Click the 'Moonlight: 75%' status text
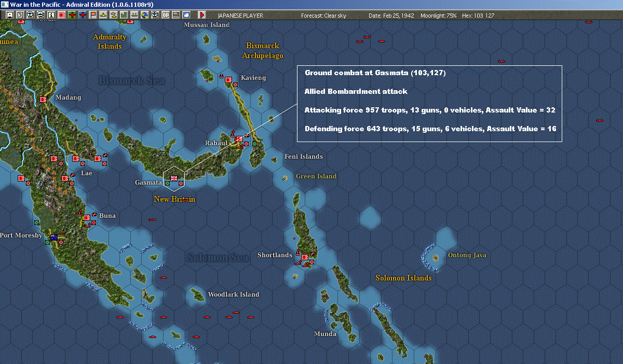The width and height of the screenshot is (623, 364). (x=439, y=16)
